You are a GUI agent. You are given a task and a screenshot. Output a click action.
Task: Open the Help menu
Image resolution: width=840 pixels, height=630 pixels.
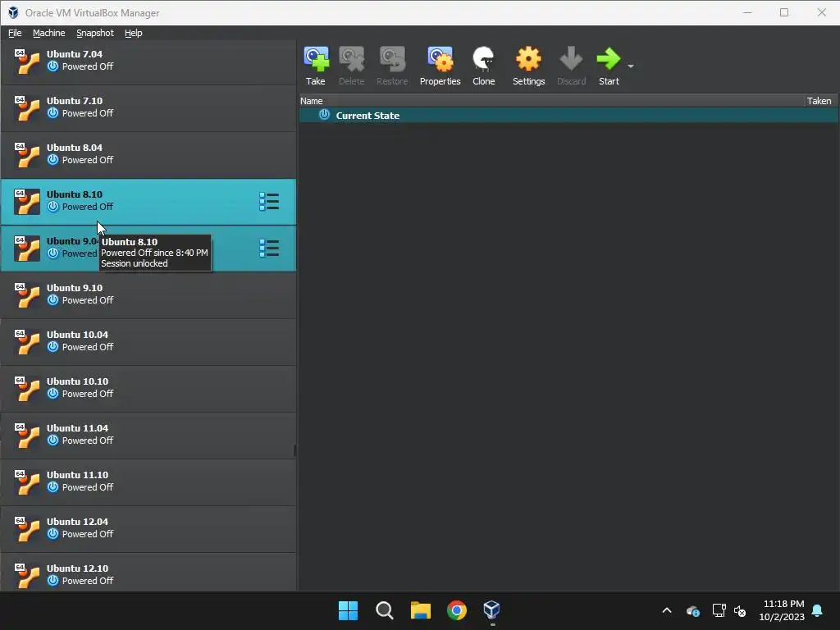[134, 33]
